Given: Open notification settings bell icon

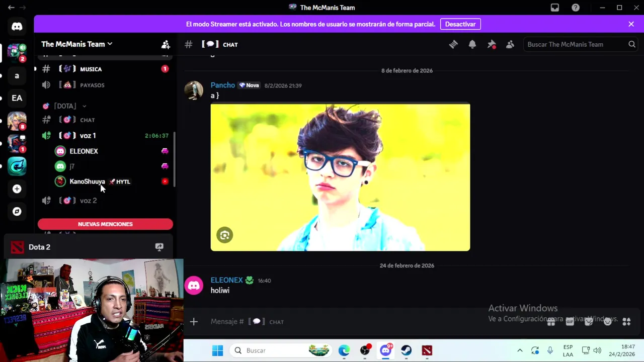Looking at the screenshot, I should tap(472, 44).
